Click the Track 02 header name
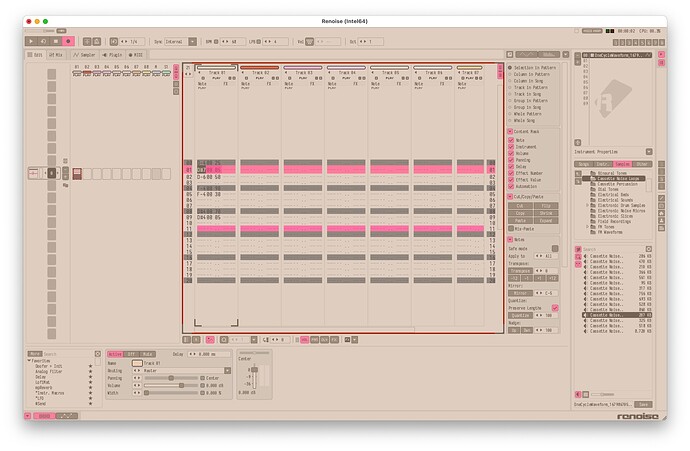 (260, 73)
